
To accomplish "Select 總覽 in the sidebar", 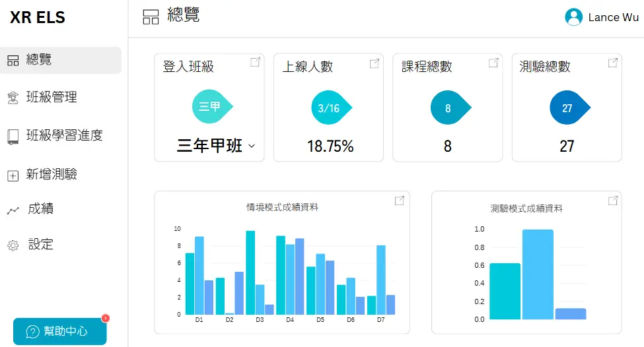I will (60, 60).
